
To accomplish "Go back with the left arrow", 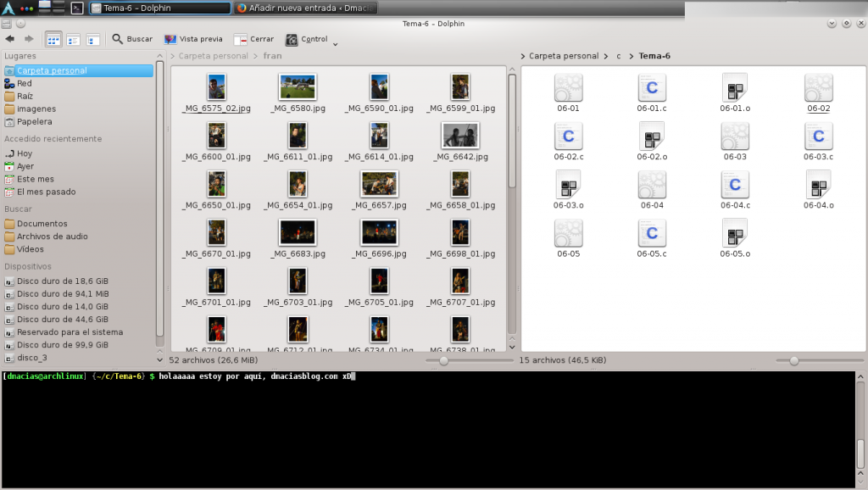I will [x=10, y=39].
